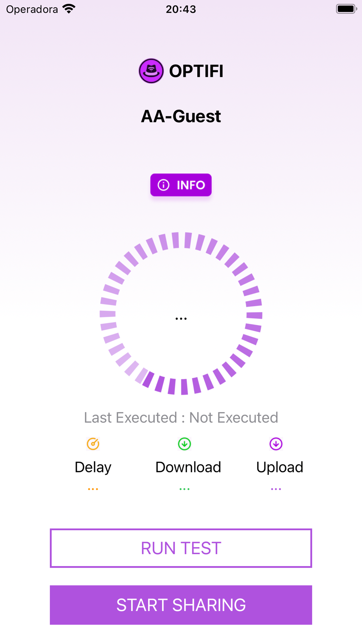Tap the battery icon in status bar
The height and width of the screenshot is (644, 362).
[x=346, y=9]
